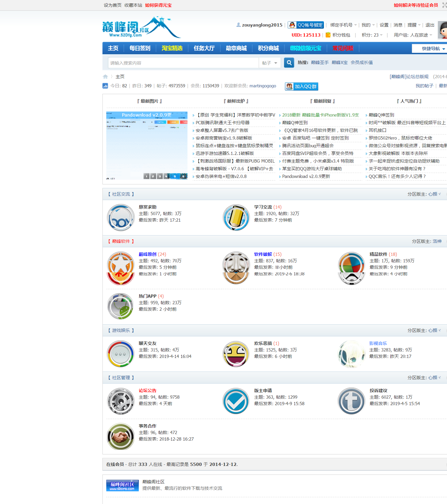This screenshot has width=447, height=504.
Task: Click the search content input field
Action: (x=183, y=63)
